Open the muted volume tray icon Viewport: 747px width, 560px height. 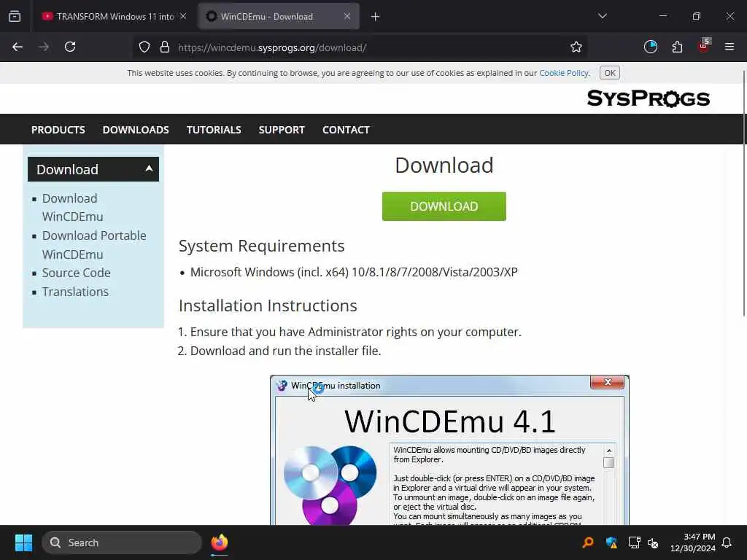tap(653, 542)
